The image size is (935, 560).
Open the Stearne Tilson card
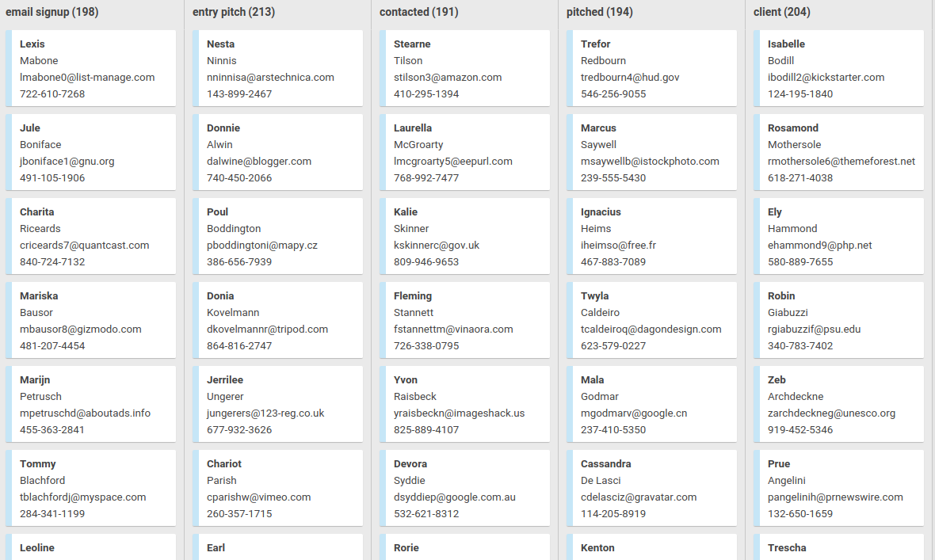click(465, 68)
